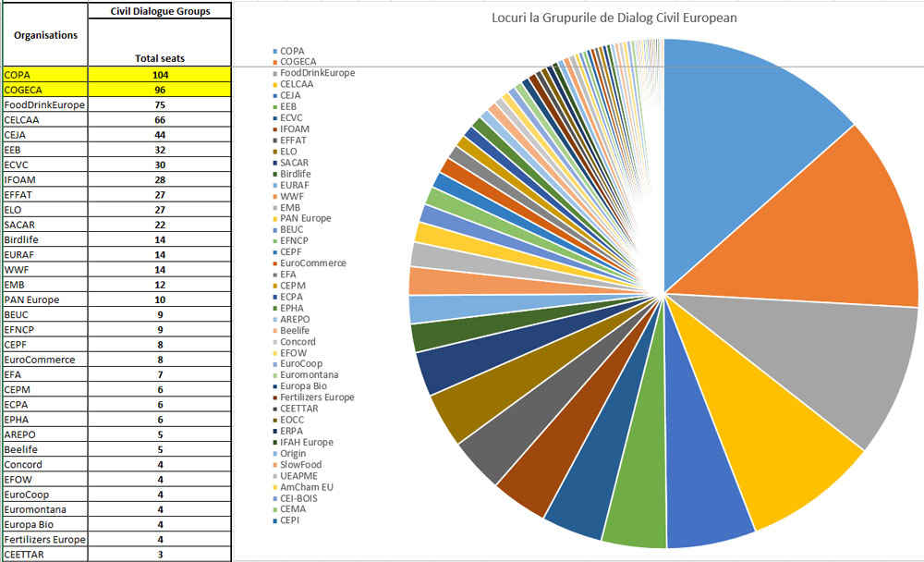Click the SACAR entry in the chart legend
924x562 pixels.
pyautogui.click(x=290, y=162)
